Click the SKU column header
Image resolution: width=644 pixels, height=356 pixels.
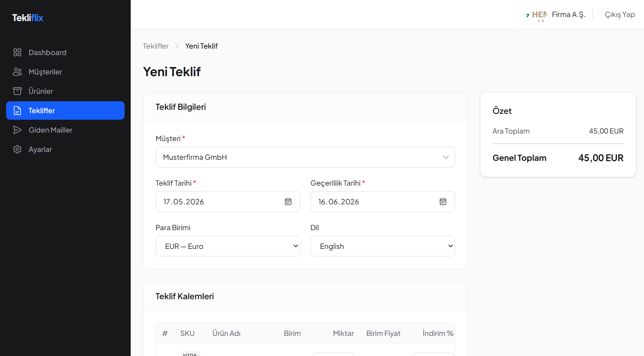pyautogui.click(x=187, y=333)
